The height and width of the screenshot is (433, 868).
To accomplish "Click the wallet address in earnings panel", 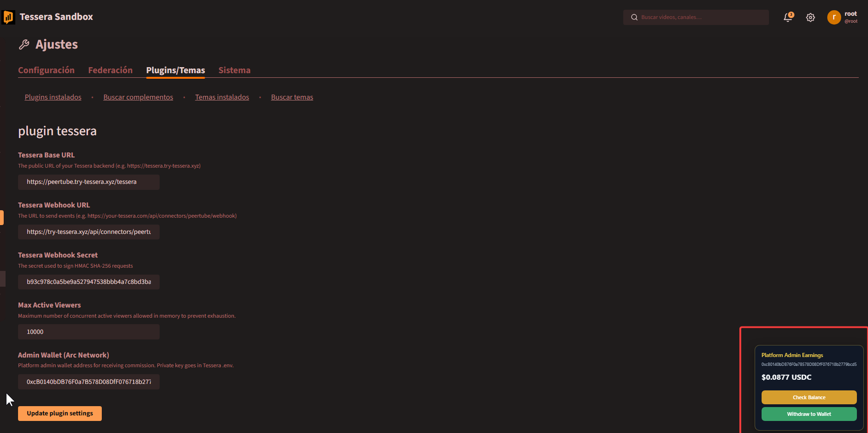I will [809, 364].
